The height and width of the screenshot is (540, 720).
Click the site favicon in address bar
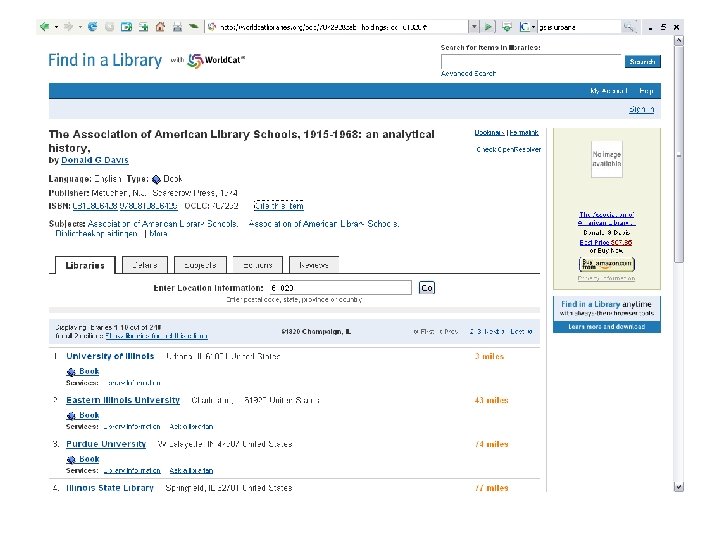pos(212,27)
